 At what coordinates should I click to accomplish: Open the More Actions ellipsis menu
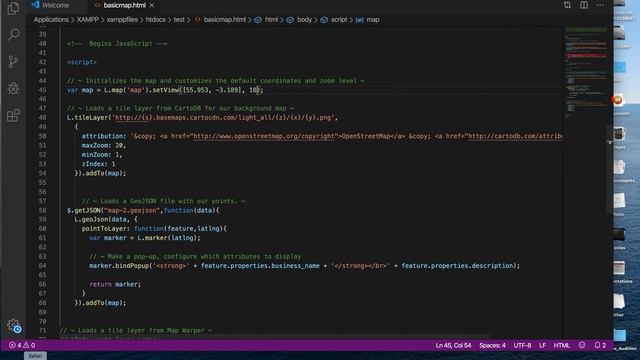coord(600,5)
